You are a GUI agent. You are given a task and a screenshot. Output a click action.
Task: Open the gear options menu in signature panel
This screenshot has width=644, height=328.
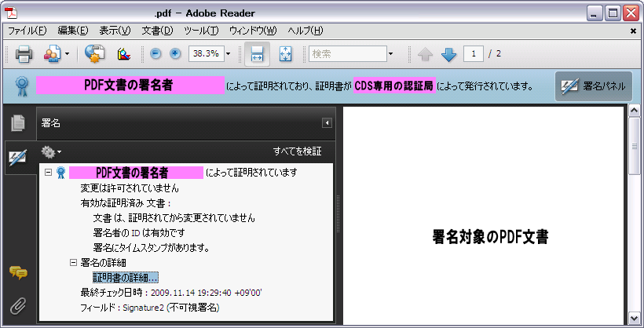(x=51, y=152)
